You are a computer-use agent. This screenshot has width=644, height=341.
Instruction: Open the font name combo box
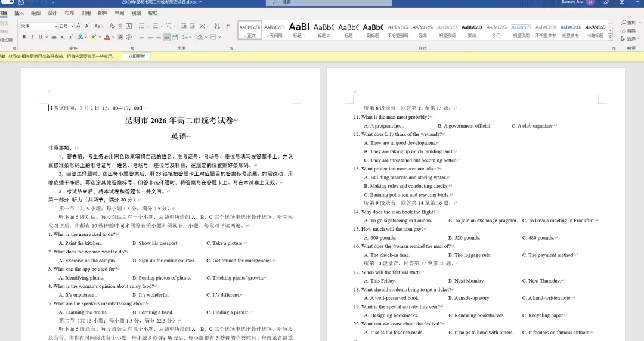39,26
